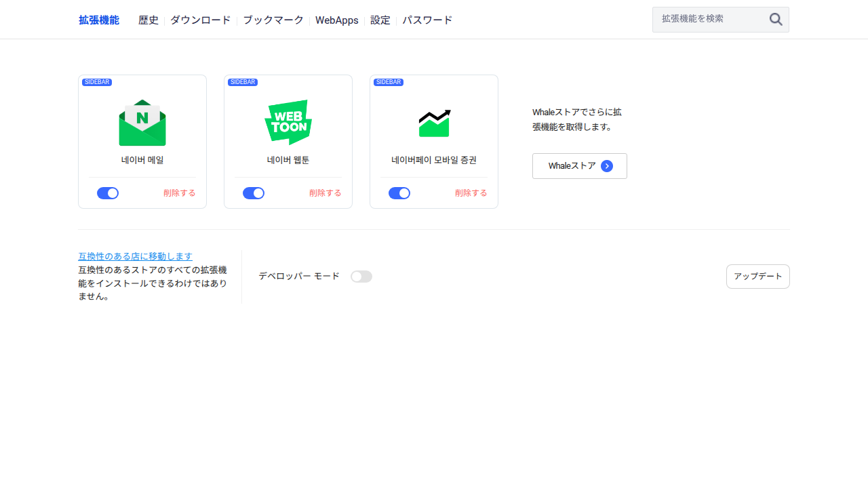Disable the 네이버 메일 extension toggle
The image size is (868, 488).
[x=108, y=193]
